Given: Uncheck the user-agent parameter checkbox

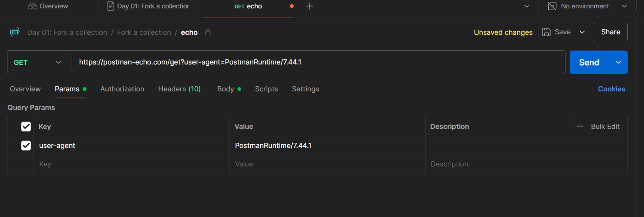Looking at the screenshot, I should (x=26, y=146).
